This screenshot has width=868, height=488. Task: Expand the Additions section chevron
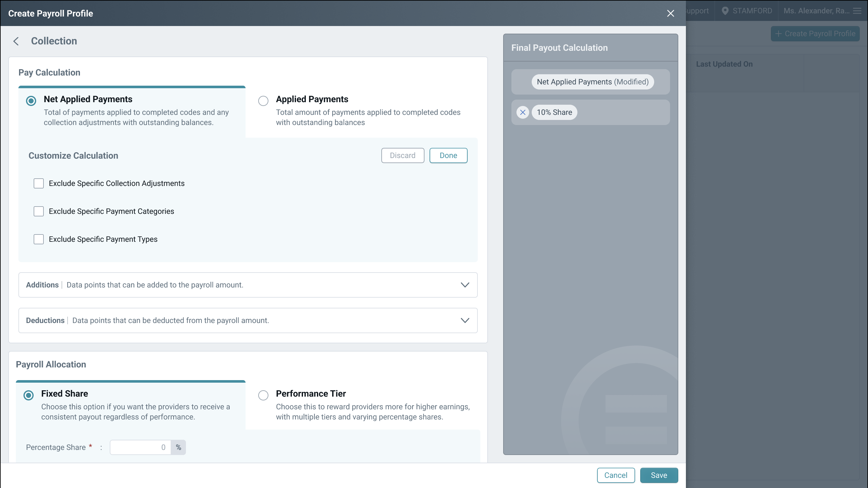(x=465, y=285)
